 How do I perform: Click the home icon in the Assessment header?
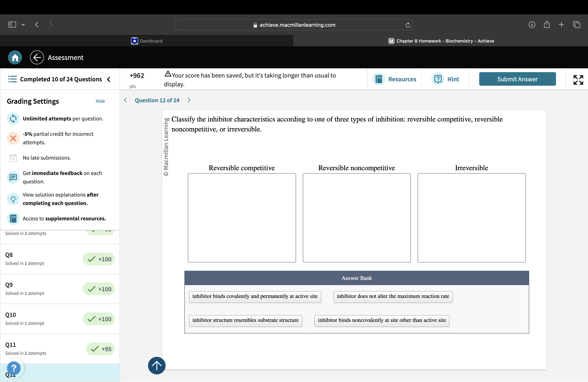pos(15,57)
